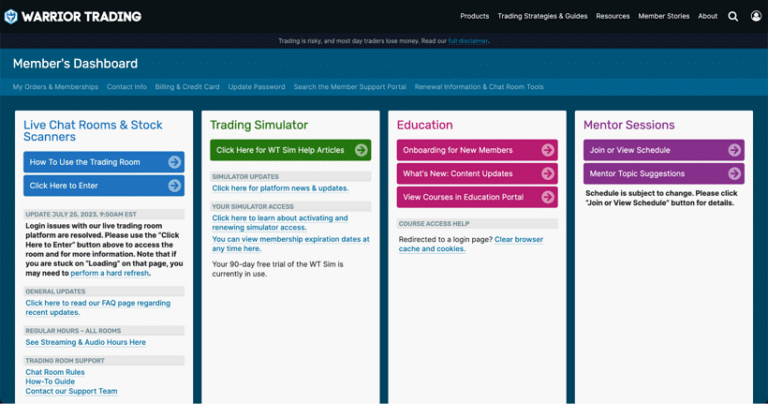This screenshot has width=768, height=404.
Task: Go to My Orders & Memberships tab
Action: point(55,87)
